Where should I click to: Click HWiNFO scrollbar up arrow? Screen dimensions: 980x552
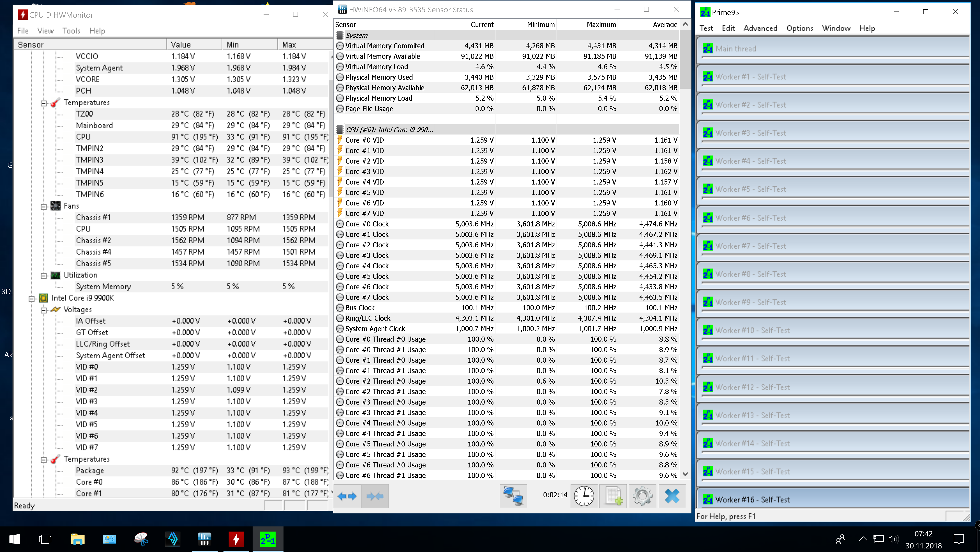pyautogui.click(x=685, y=24)
